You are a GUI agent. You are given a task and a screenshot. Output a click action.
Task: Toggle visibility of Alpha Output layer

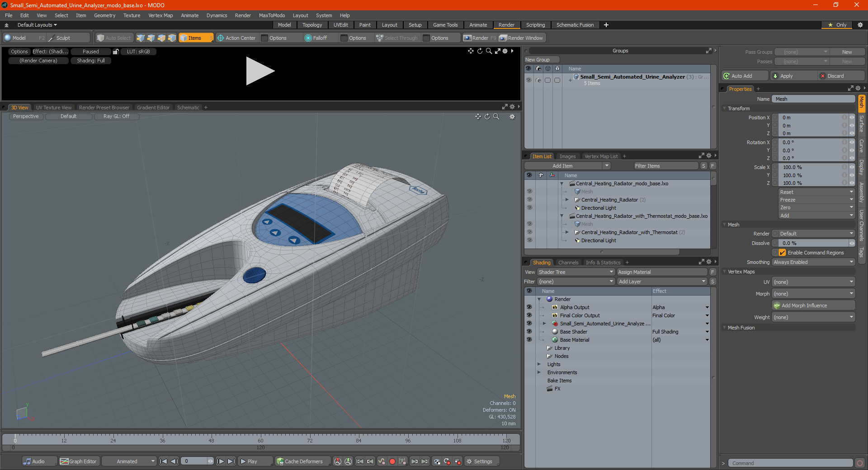pos(529,307)
